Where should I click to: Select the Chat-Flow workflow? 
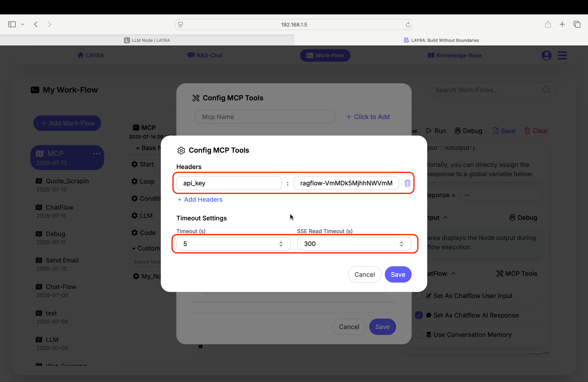coord(67,291)
